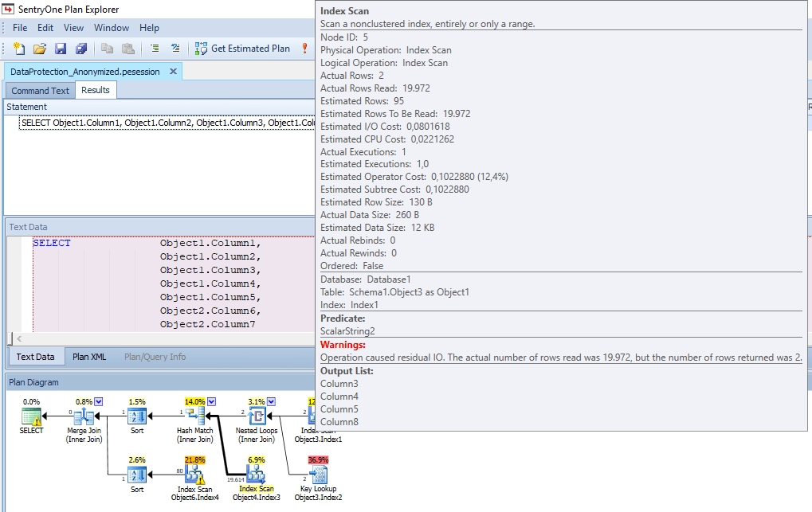Switch to the Command Text tab
Image resolution: width=812 pixels, height=512 pixels.
pyautogui.click(x=41, y=91)
